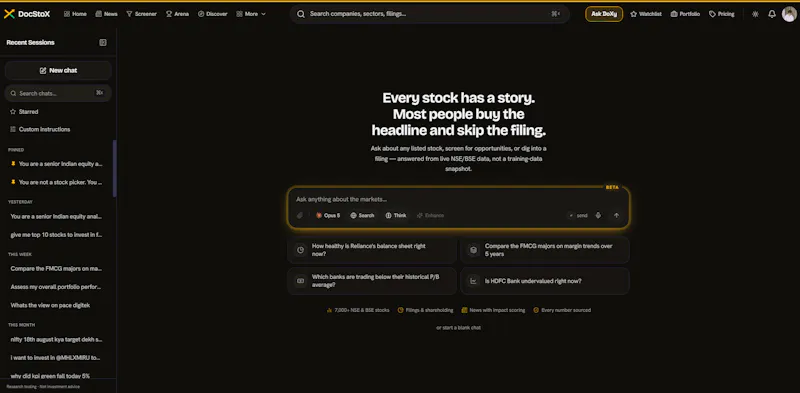The height and width of the screenshot is (393, 800).
Task: Click the attachment paperclip icon
Action: click(x=300, y=215)
